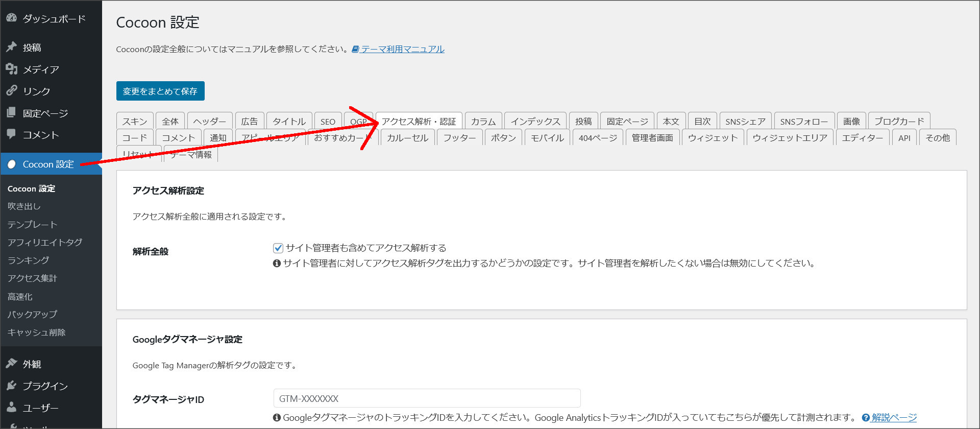Viewport: 980px width, 429px height.
Task: Open the 投稿 tab in settings tabs
Action: point(583,121)
